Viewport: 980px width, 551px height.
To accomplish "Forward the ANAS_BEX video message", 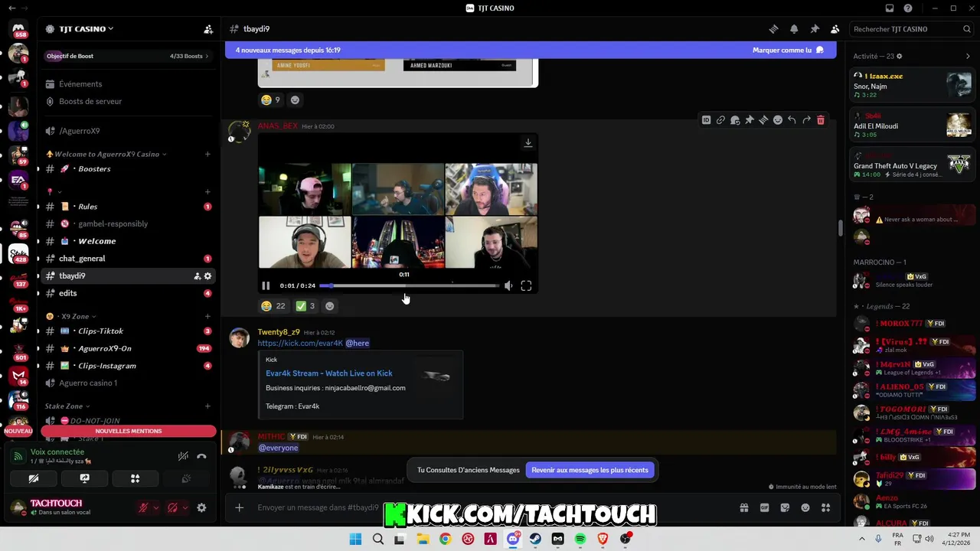I will click(806, 120).
